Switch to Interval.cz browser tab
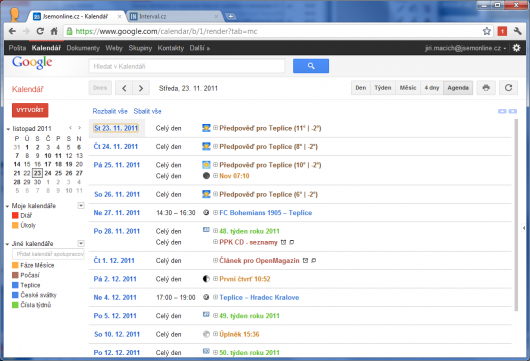530x361 pixels. click(174, 16)
